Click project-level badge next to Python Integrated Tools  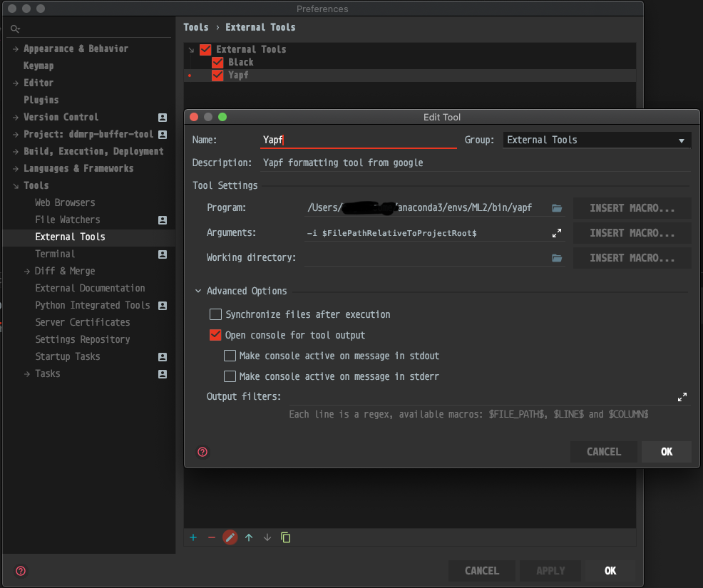point(163,306)
